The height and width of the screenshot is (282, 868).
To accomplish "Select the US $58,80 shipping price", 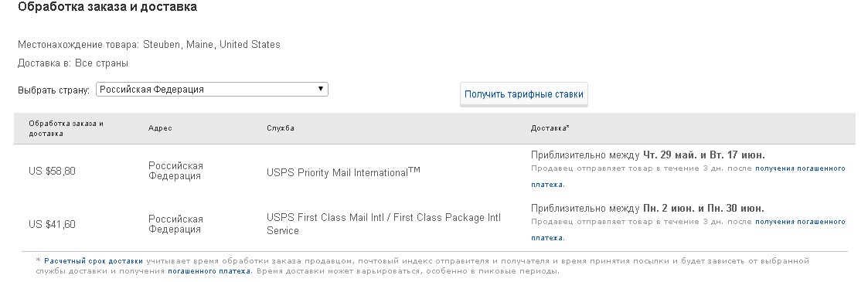I will [x=52, y=172].
